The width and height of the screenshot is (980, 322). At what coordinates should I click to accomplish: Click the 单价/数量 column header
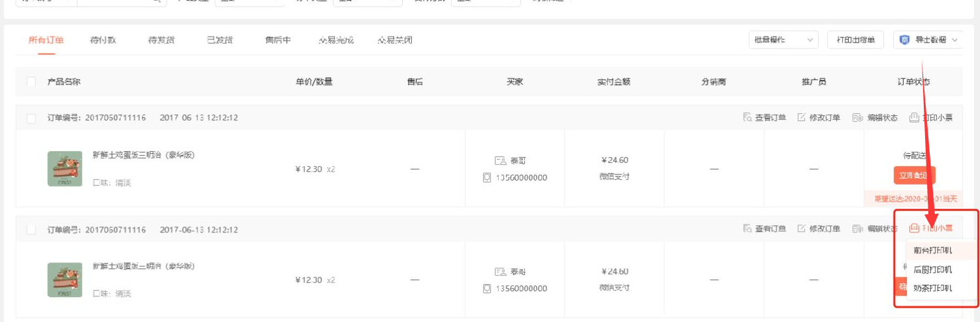point(314,82)
